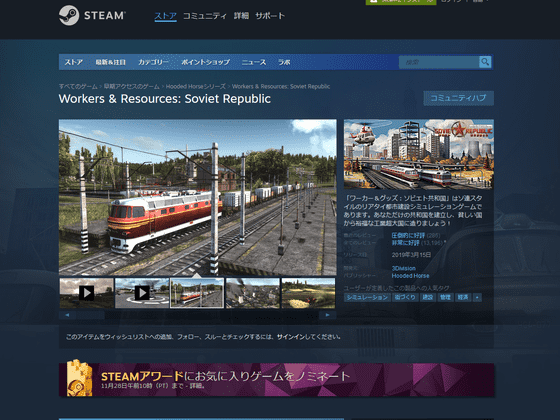560x420 pixels.
Task: Open the 詳細 top navigation link
Action: 241,16
